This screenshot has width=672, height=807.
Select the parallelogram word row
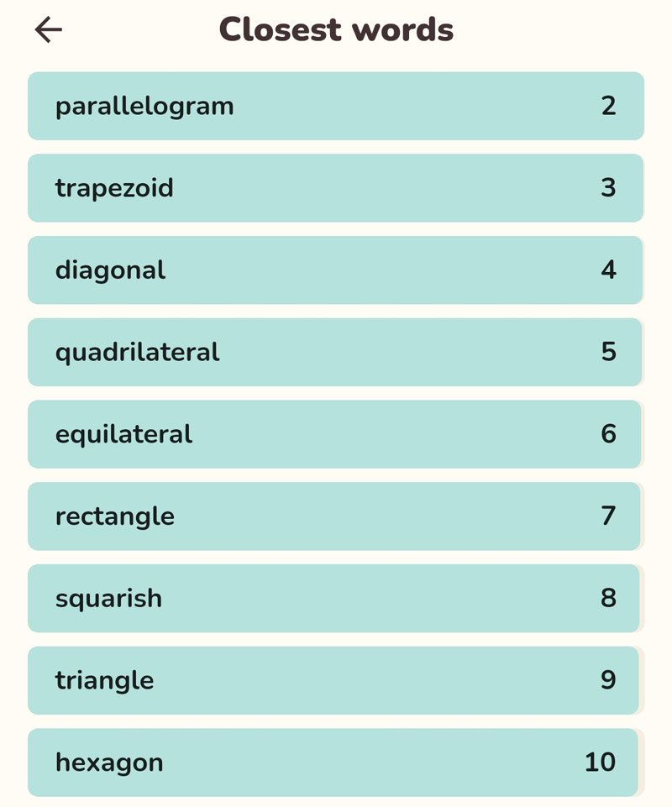(x=336, y=106)
